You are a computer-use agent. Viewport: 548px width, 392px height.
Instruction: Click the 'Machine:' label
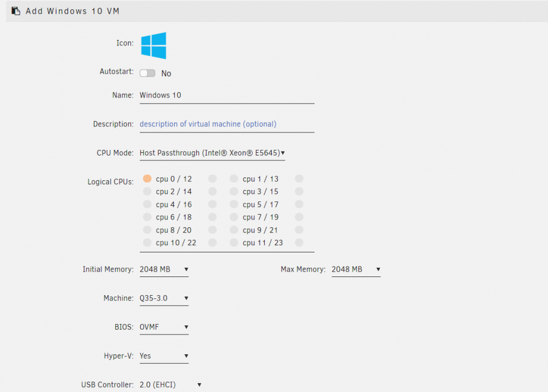[x=118, y=298]
